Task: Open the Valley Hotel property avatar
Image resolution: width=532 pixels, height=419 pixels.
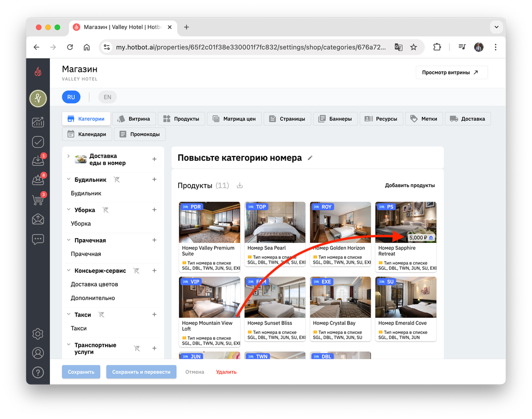Action: [x=38, y=98]
